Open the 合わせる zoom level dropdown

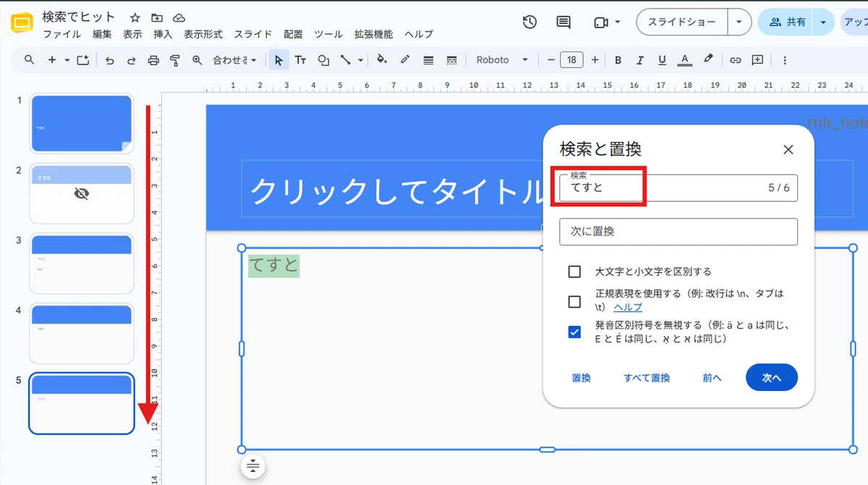pyautogui.click(x=236, y=60)
